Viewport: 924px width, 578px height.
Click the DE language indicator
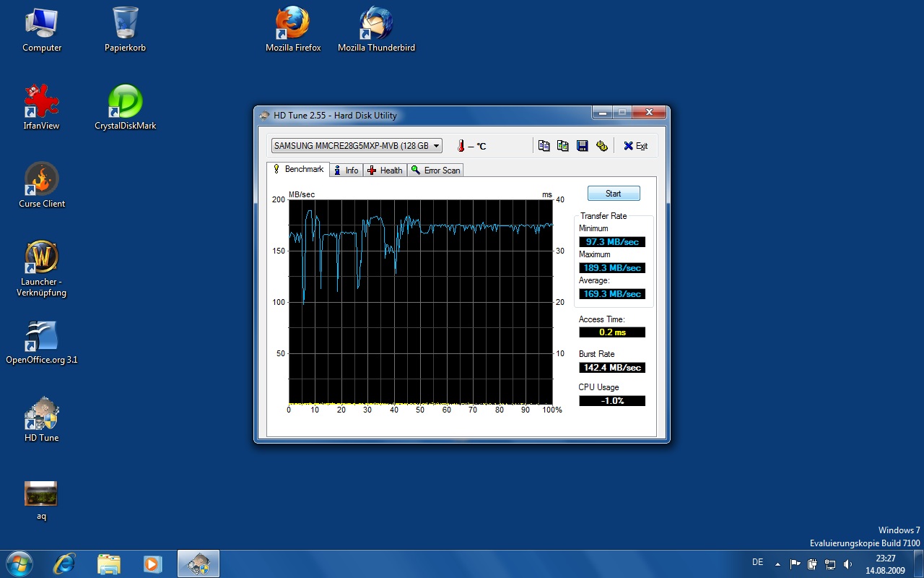(x=758, y=562)
